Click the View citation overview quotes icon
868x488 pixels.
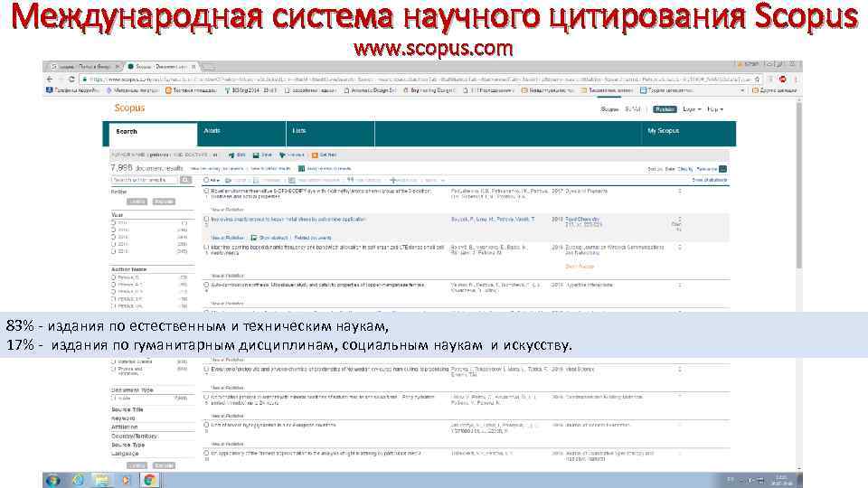(350, 180)
